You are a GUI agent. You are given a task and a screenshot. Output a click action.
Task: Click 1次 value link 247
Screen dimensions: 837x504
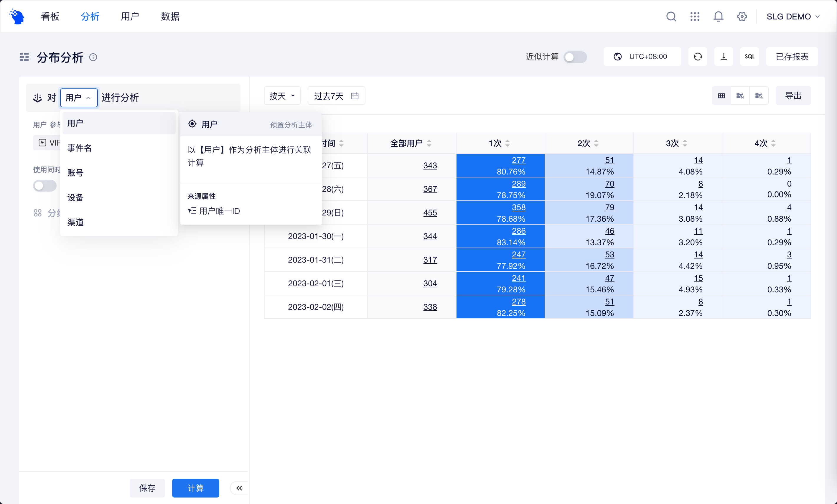(518, 254)
